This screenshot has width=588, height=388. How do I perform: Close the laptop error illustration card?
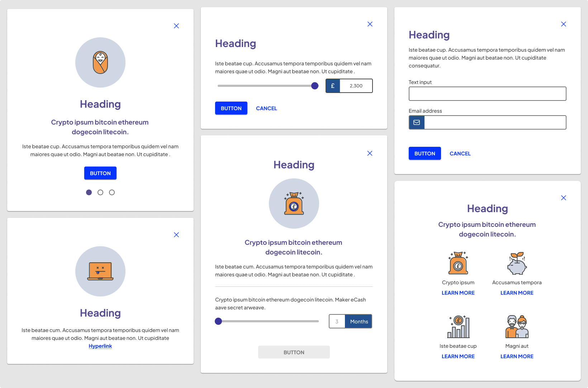(x=176, y=235)
